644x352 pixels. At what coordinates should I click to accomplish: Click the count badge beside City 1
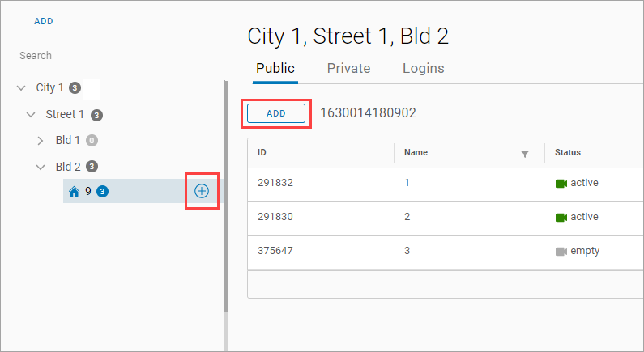point(75,87)
